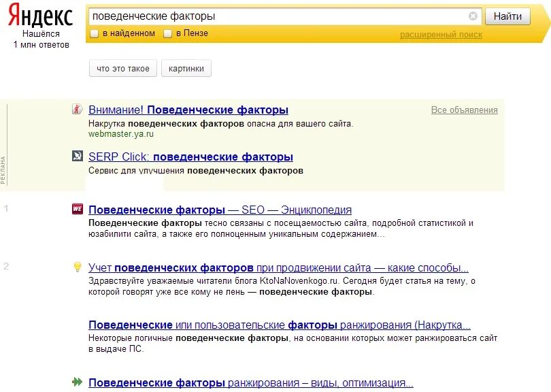Image resolution: width=551 pixels, height=392 pixels.
Task: Open 'расширенный поиск' link
Action: tap(441, 35)
